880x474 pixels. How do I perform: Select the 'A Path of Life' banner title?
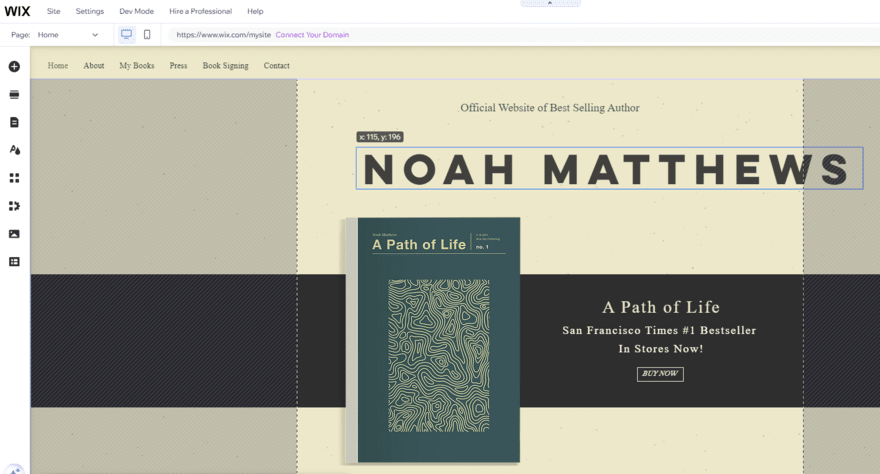[x=661, y=307]
